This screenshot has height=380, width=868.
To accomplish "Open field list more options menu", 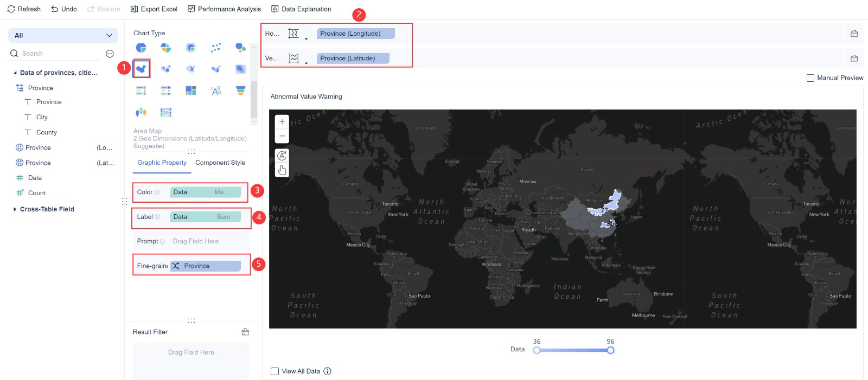I will 110,54.
